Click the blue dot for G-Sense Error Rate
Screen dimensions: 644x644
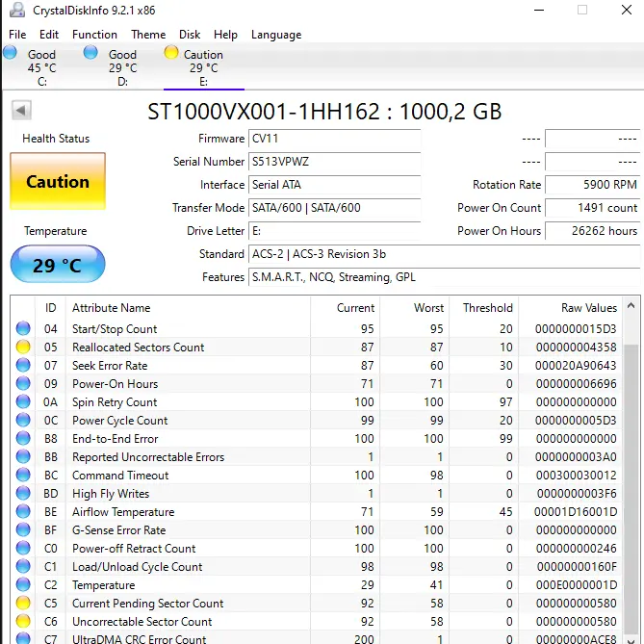pyautogui.click(x=23, y=529)
